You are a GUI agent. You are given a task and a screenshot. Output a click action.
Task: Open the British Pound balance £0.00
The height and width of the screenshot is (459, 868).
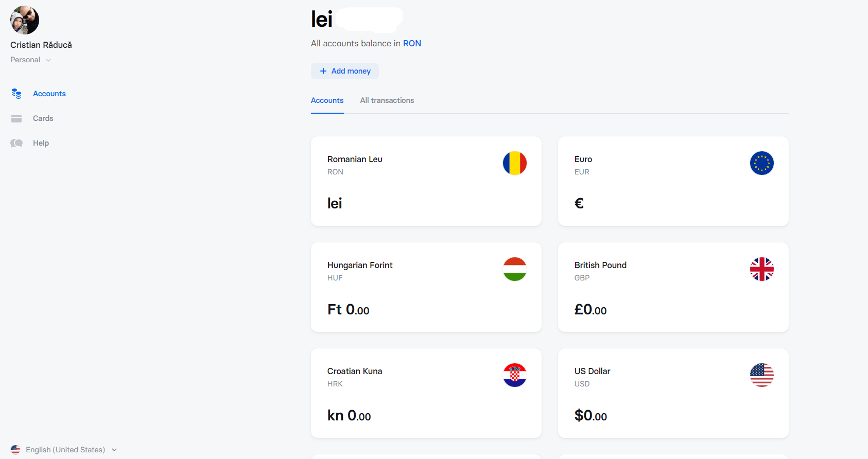591,310
